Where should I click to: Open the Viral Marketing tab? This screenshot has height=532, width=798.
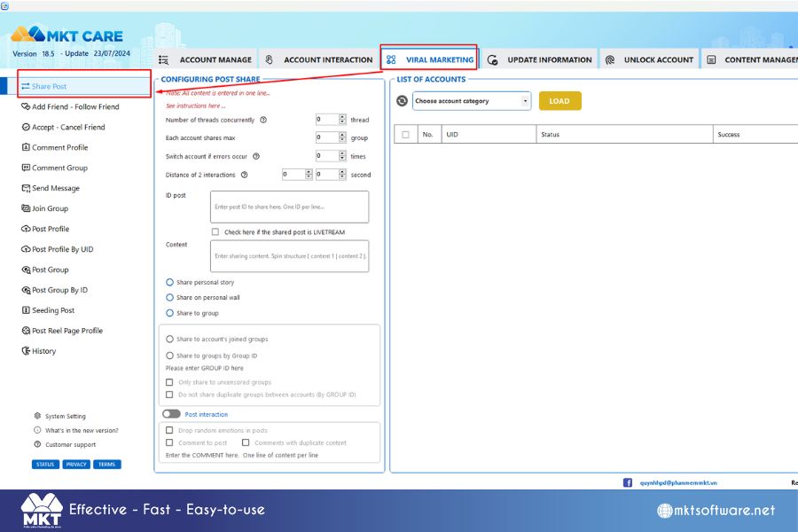(428, 59)
